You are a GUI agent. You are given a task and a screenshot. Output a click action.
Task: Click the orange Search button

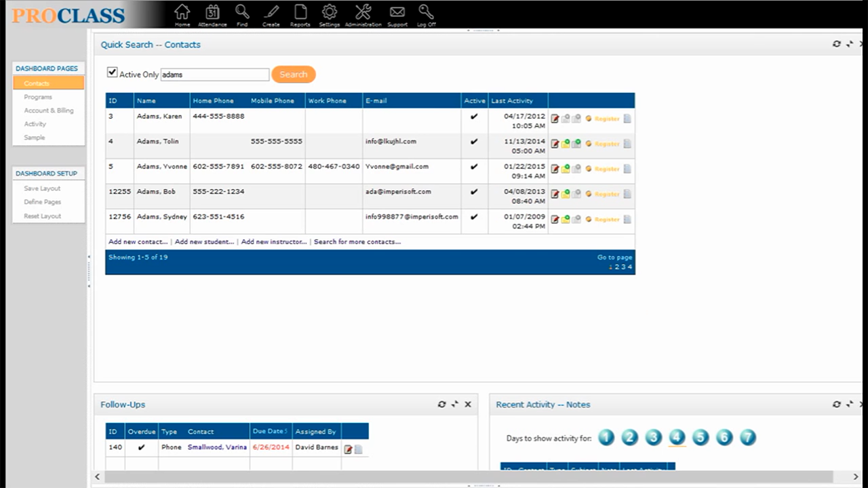pos(294,75)
